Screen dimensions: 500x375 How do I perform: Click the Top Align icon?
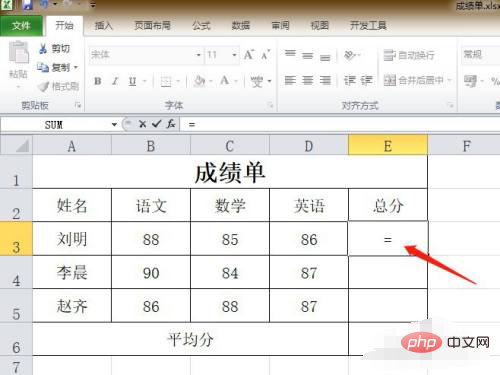point(290,54)
